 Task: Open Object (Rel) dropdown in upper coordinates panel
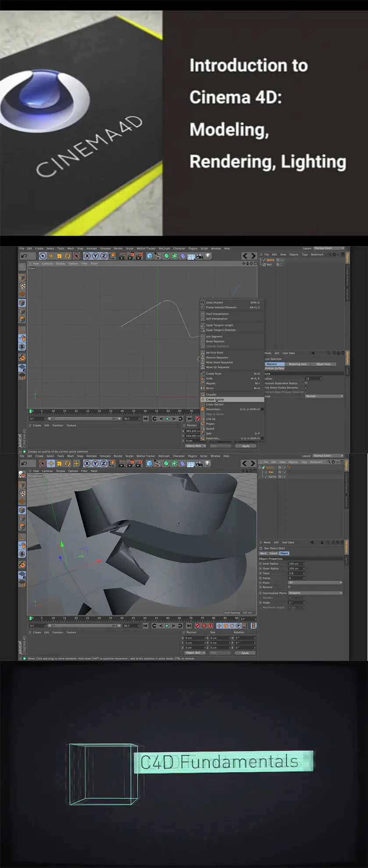pyautogui.click(x=195, y=446)
